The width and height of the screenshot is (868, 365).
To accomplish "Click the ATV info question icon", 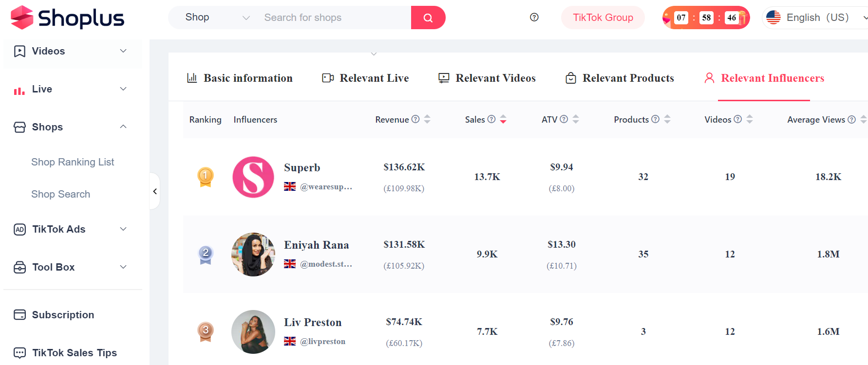I will tap(564, 119).
